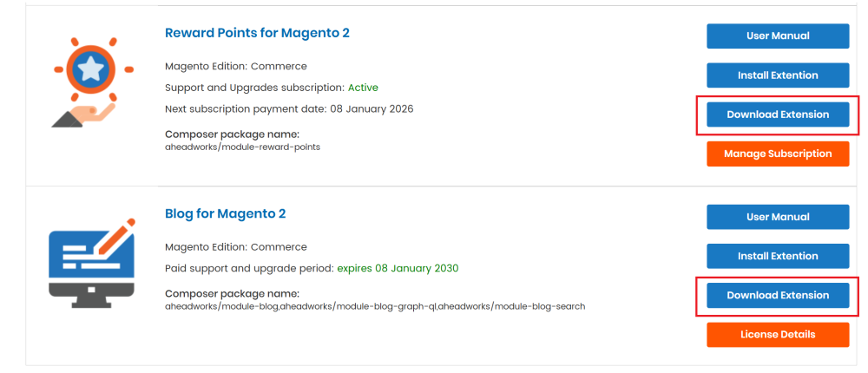Click the Blog monitor-with-pencil product icon
Screen dimensions: 868x373
pyautogui.click(x=92, y=264)
